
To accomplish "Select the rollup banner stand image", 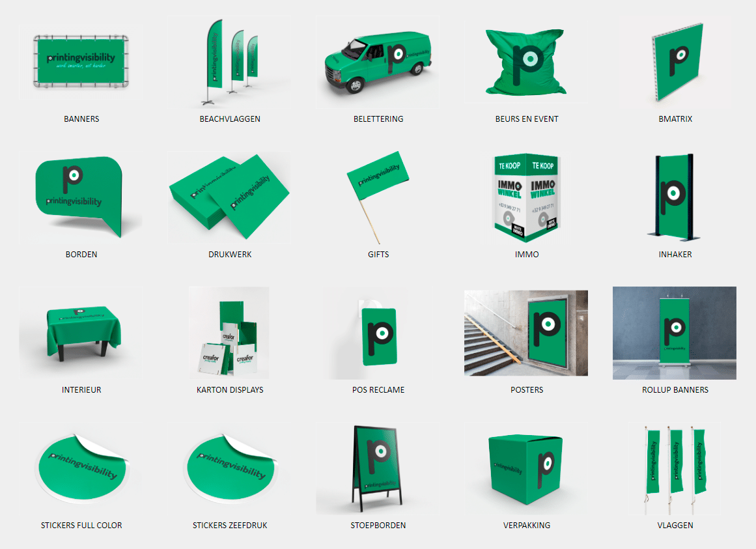I will coord(675,333).
